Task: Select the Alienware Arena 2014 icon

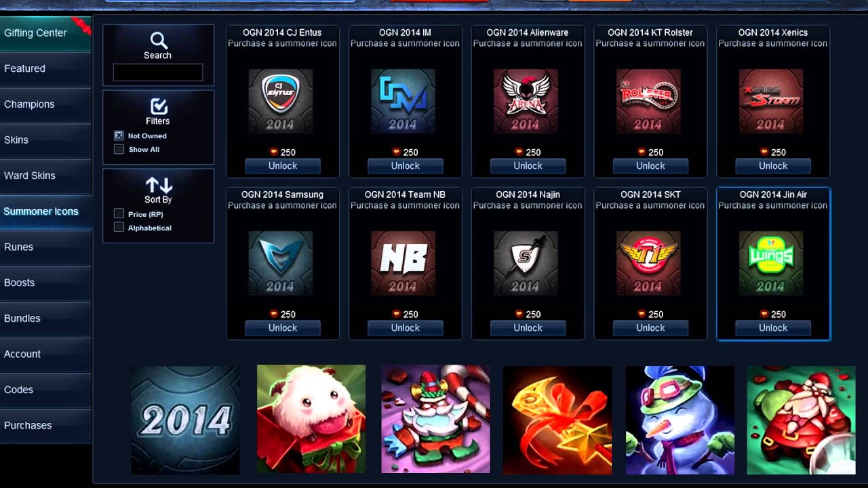Action: [526, 101]
